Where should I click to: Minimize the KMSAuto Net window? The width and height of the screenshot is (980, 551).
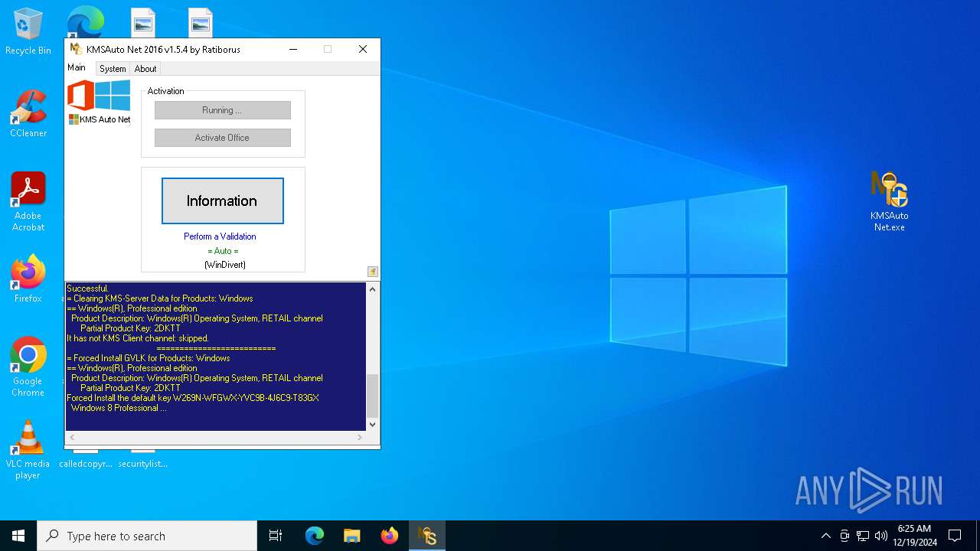[x=293, y=49]
